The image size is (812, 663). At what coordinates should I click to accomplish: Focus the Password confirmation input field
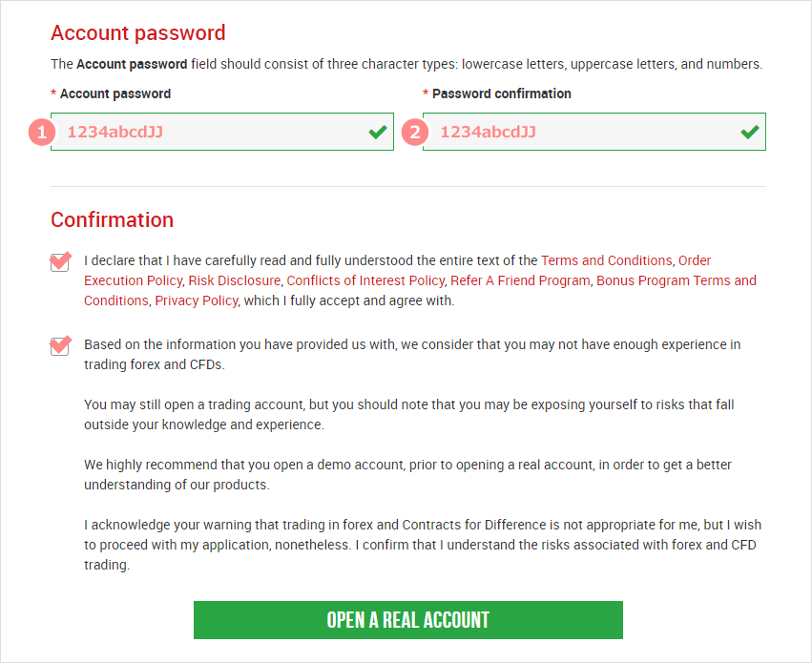click(x=594, y=132)
